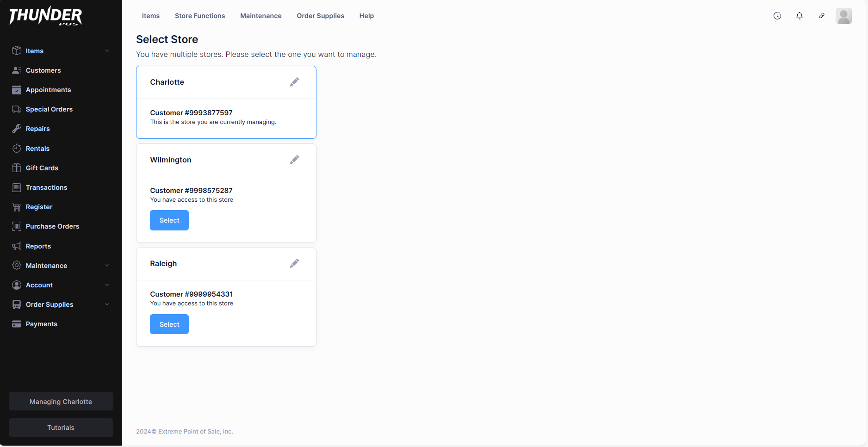868x447 pixels.
Task: Select the Raleigh store
Action: pyautogui.click(x=169, y=324)
